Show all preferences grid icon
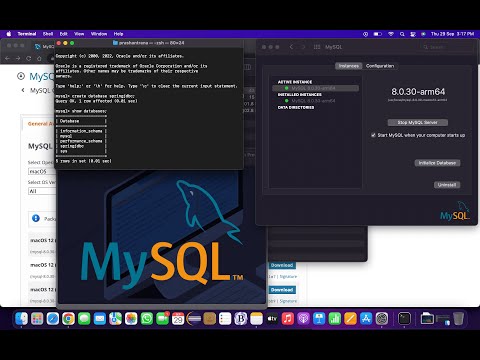Screen dimensions: 480x360 317,47
